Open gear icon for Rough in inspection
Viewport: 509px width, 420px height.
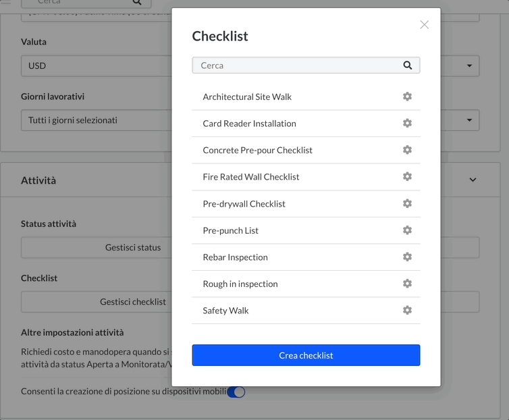(407, 283)
